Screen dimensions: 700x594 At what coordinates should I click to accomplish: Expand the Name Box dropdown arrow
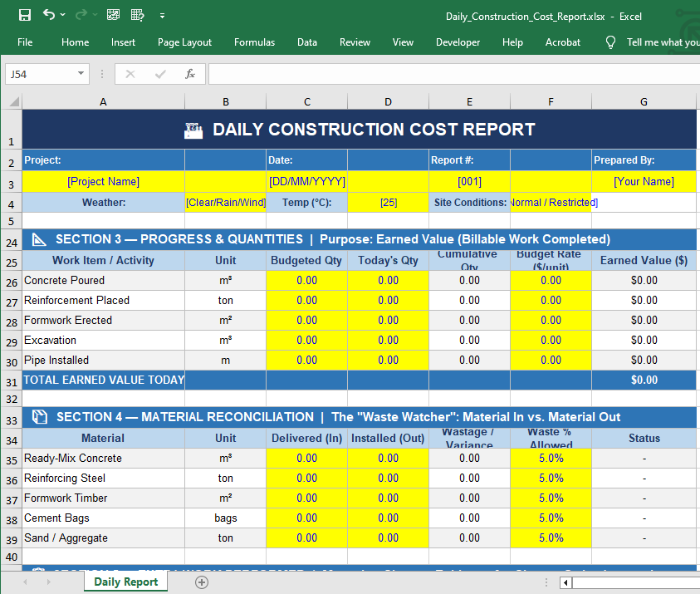click(81, 74)
